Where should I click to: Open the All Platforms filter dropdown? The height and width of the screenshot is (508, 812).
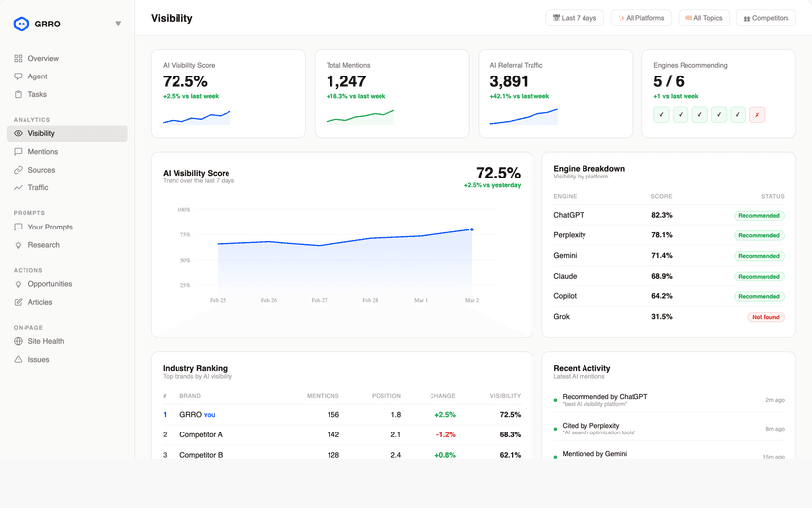tap(640, 18)
